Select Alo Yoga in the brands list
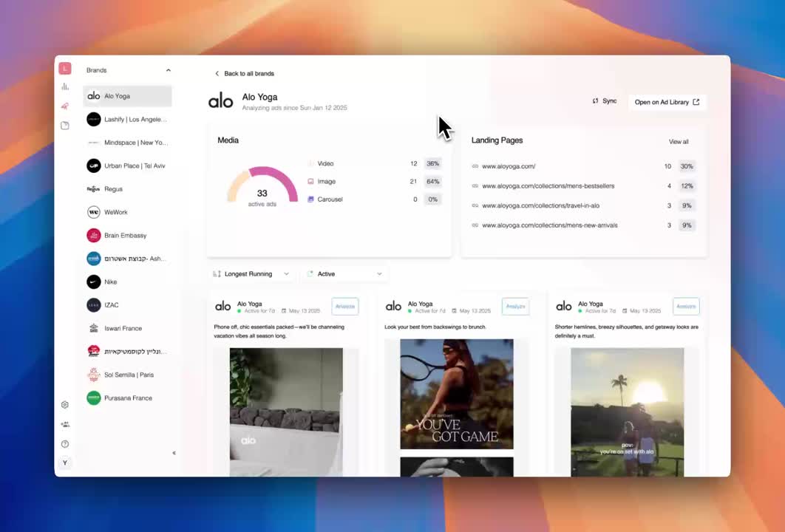 pos(127,96)
